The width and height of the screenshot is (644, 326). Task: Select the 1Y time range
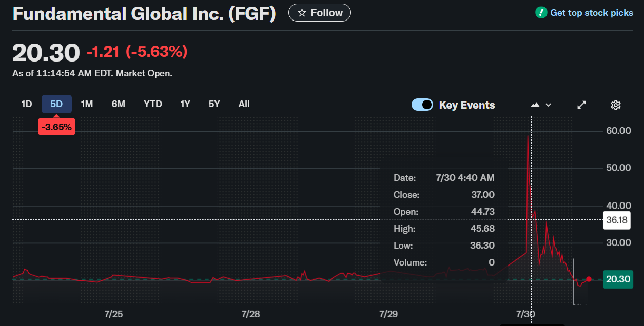pos(185,104)
